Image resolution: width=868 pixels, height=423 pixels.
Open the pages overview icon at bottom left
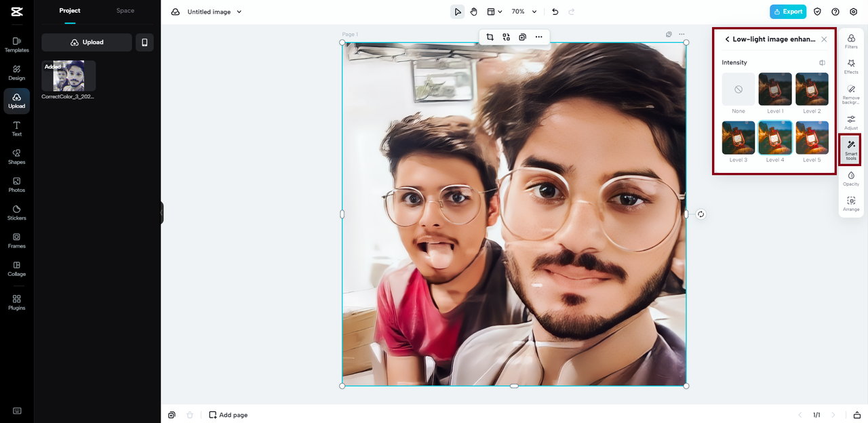(x=172, y=415)
